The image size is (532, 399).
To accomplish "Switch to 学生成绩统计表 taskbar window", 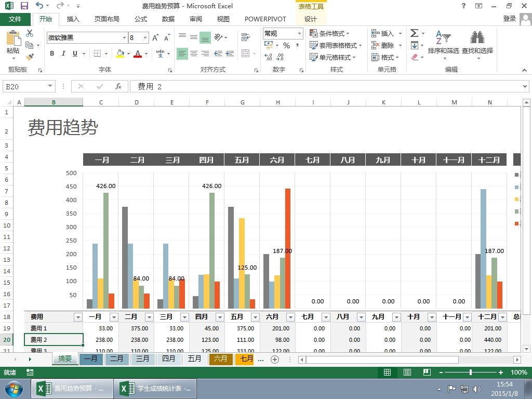I will pos(155,389).
